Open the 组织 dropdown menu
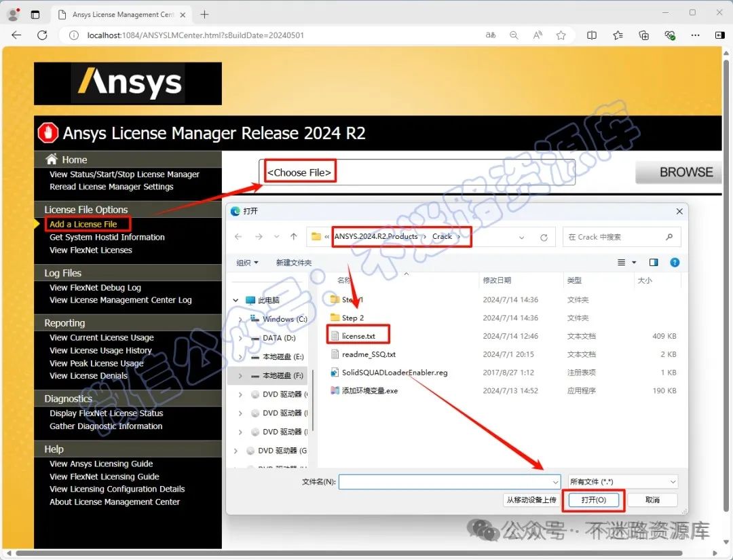Viewport: 733px width, 560px height. pyautogui.click(x=247, y=263)
